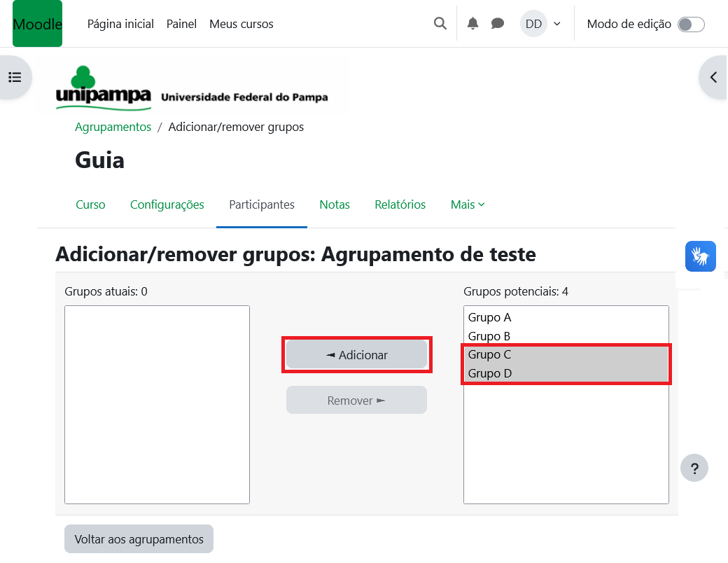This screenshot has width=728, height=563.
Task: Select Grupo A in potential groups
Action: coord(490,318)
